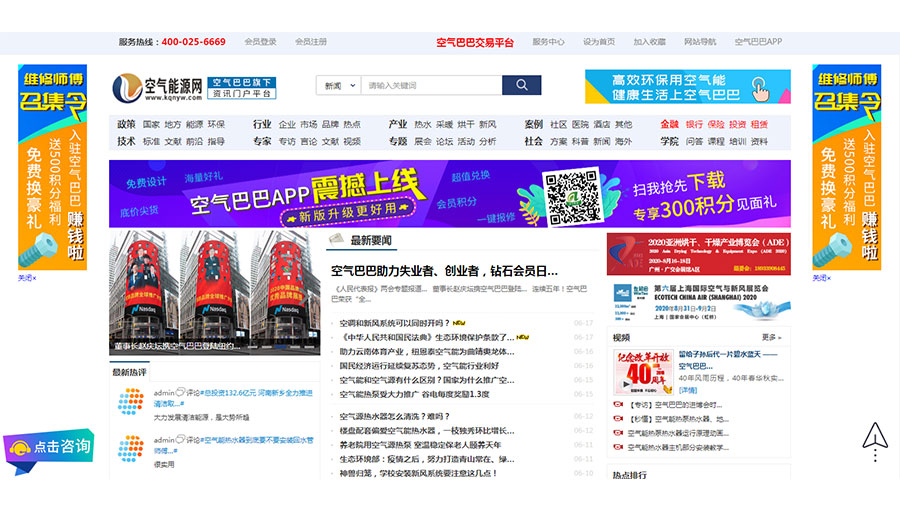The width and height of the screenshot is (900, 510).
Task: Open 网站导航 in the top bar
Action: coord(700,42)
